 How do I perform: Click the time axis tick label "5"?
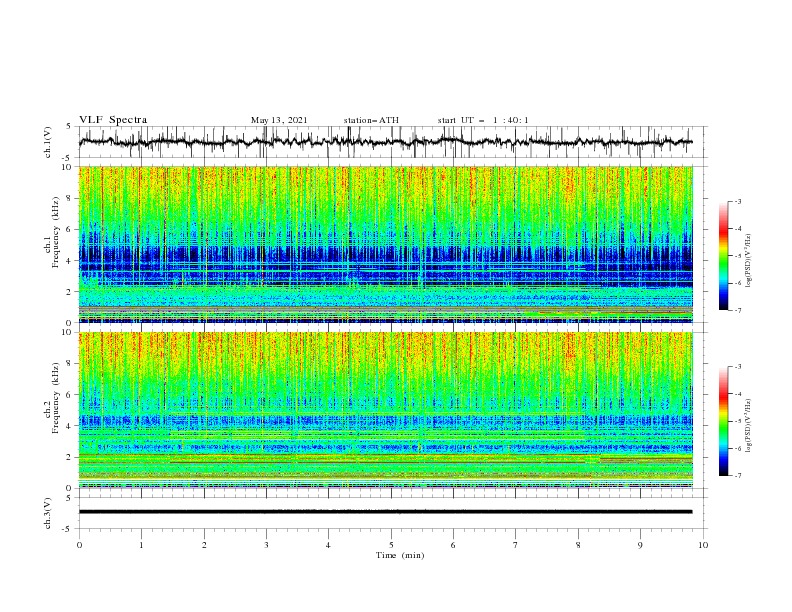point(391,545)
